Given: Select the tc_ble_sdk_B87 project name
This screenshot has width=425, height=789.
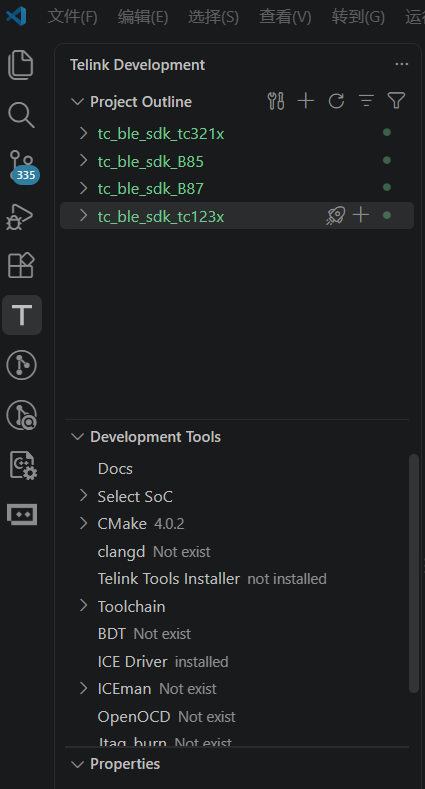Looking at the screenshot, I should point(150,189).
